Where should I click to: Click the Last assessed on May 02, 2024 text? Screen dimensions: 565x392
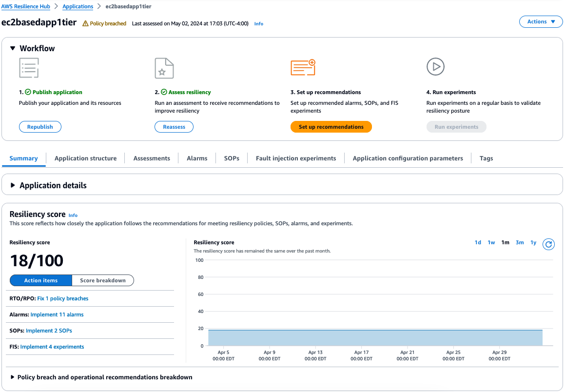tap(190, 23)
